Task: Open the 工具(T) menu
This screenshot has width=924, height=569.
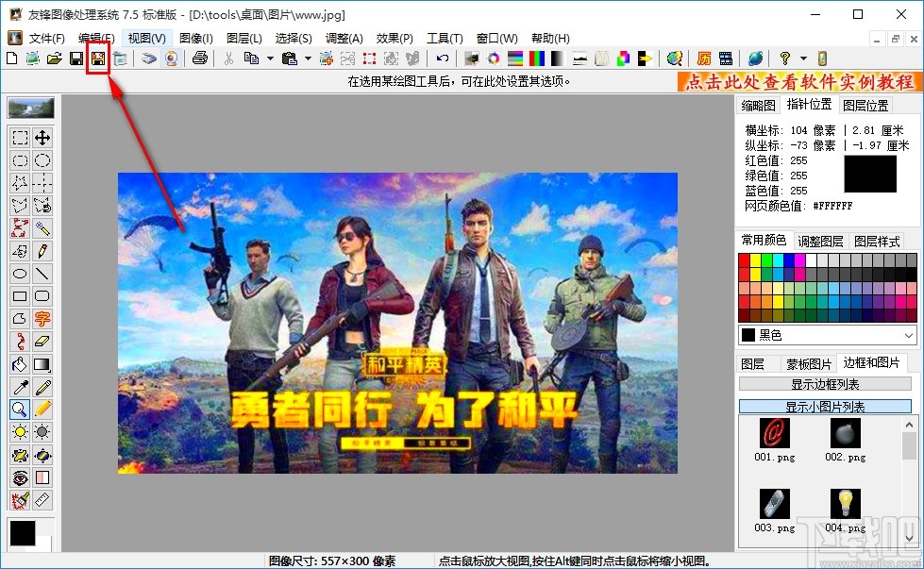Action: pyautogui.click(x=445, y=39)
